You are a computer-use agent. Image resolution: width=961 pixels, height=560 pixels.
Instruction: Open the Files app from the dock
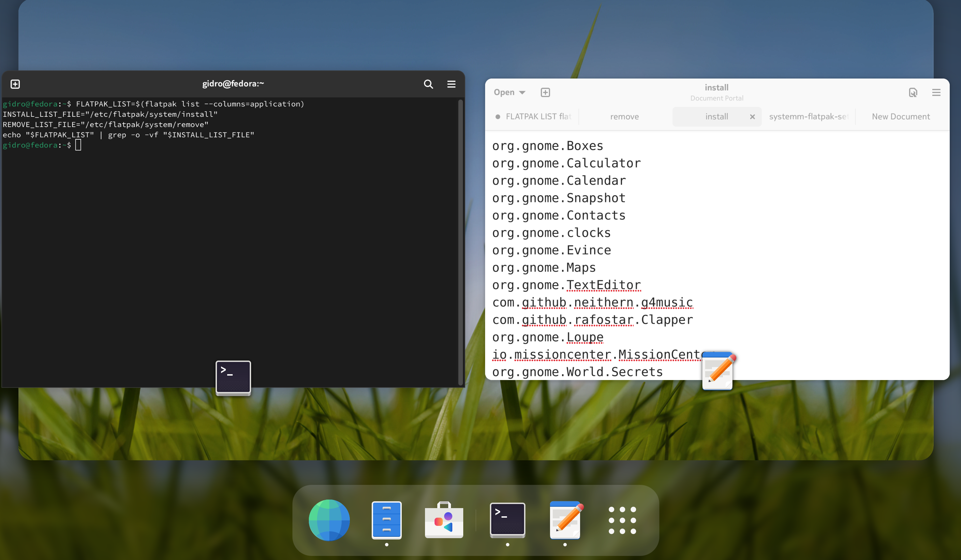point(386,520)
